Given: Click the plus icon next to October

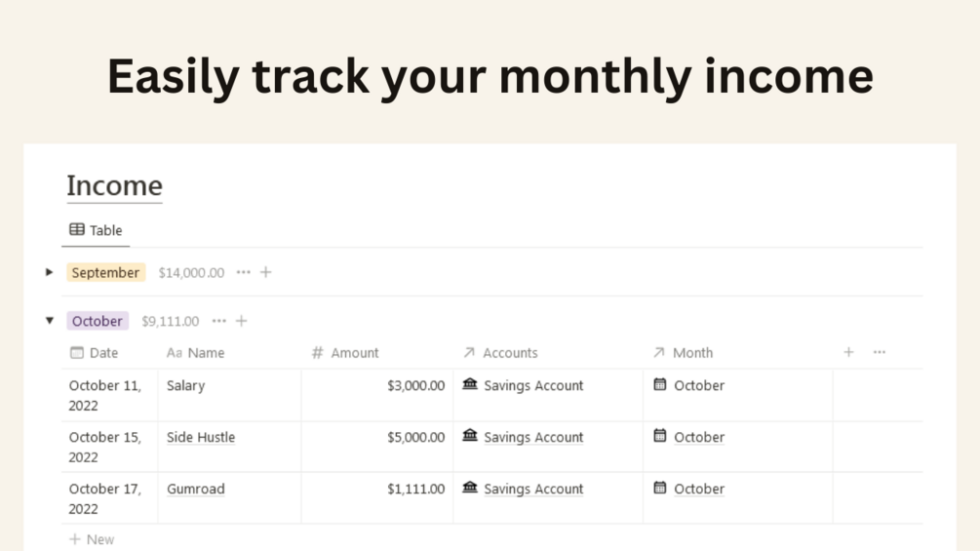Looking at the screenshot, I should click(x=242, y=321).
